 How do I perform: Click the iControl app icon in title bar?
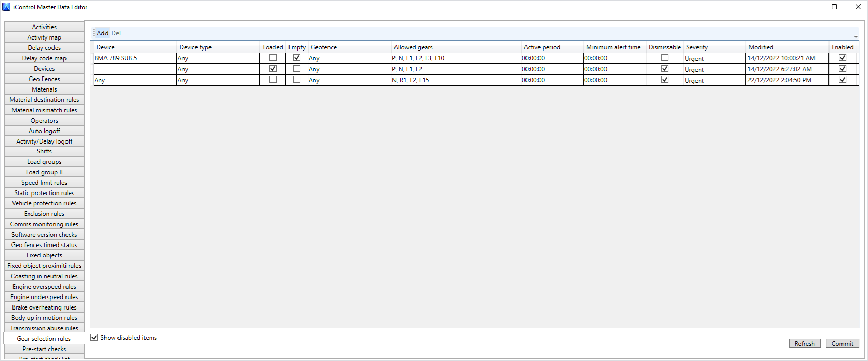[6, 7]
